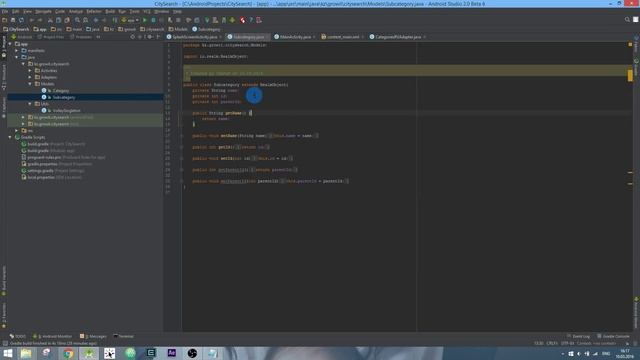This screenshot has width=640, height=360.
Task: Open Google Chrome from the taskbar
Action: [x=68, y=353]
